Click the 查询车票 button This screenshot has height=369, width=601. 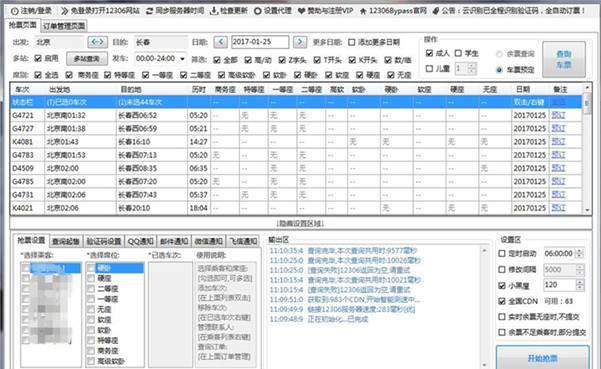564,59
